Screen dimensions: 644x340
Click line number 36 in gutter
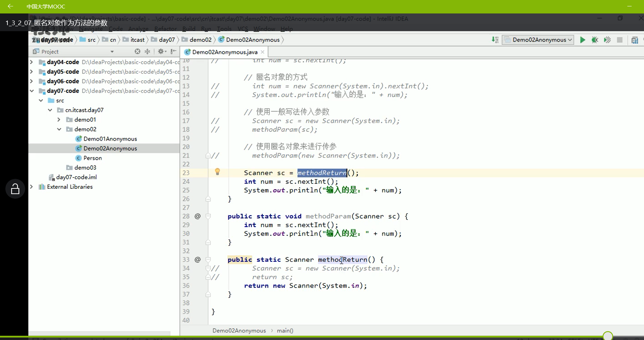pos(186,285)
